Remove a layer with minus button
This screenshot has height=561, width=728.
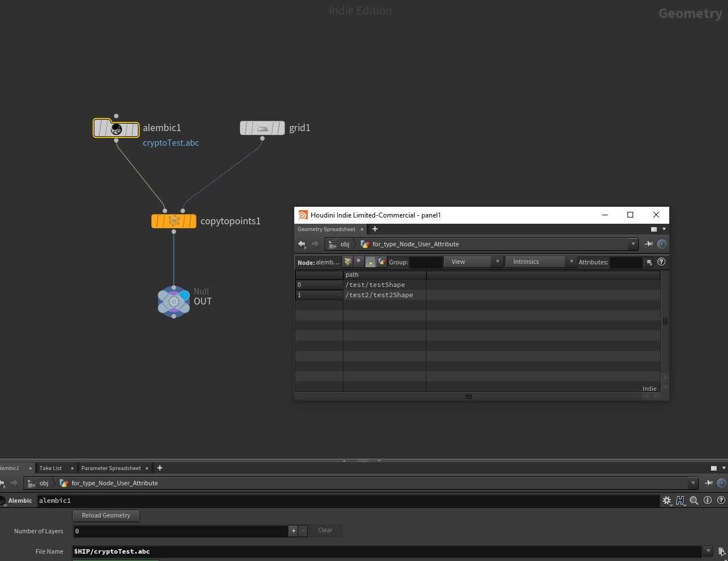[303, 531]
